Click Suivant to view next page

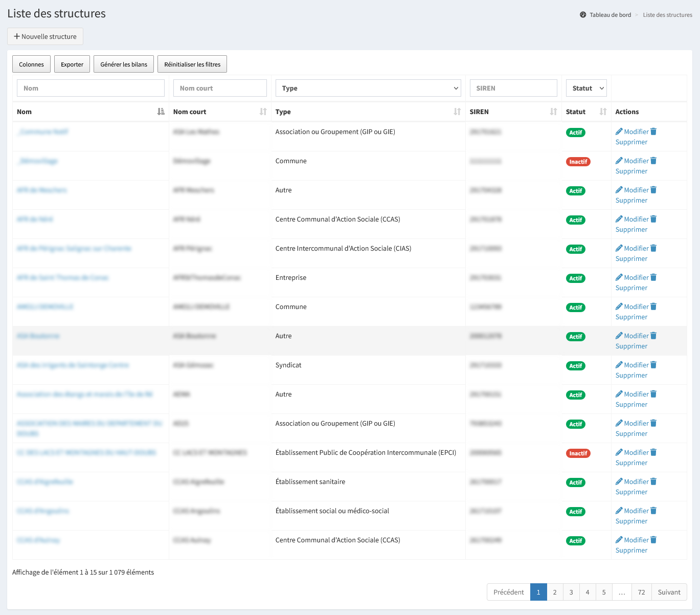669,592
